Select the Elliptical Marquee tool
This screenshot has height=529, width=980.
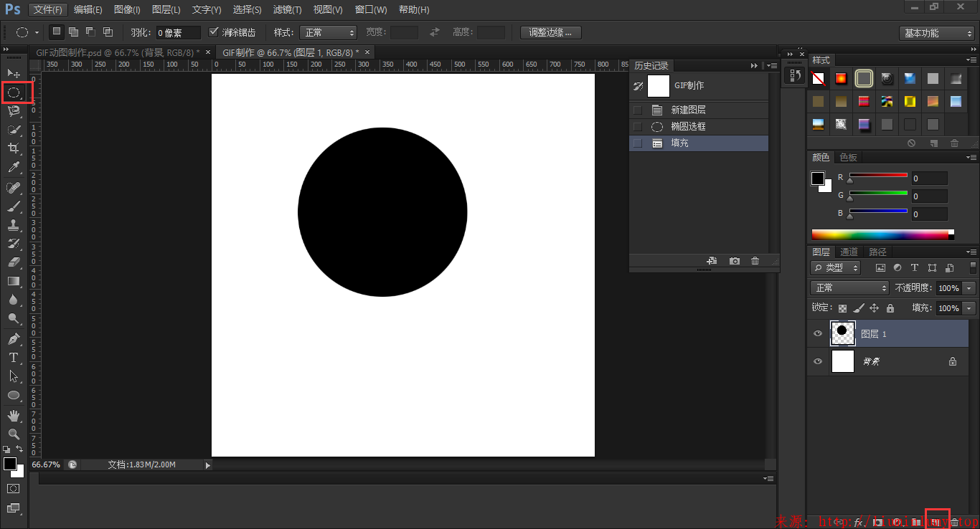[x=14, y=92]
